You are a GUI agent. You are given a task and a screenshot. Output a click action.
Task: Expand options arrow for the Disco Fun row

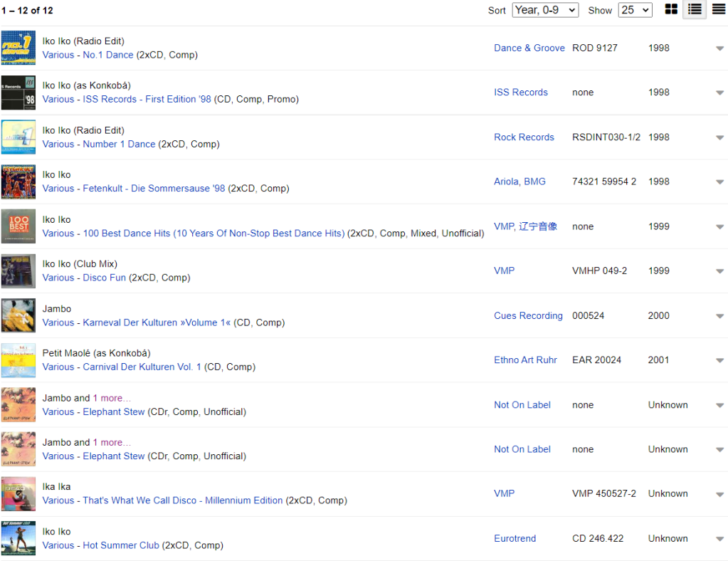(x=719, y=271)
